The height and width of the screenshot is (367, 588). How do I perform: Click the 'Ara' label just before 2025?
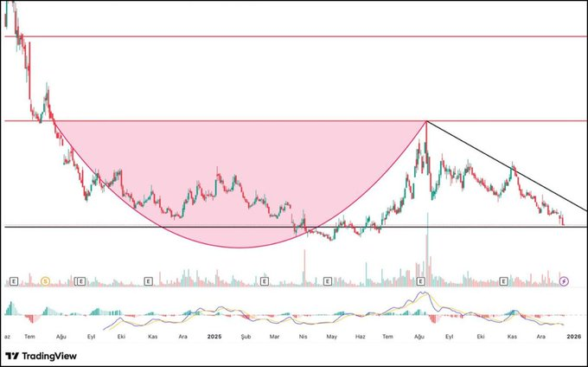182,337
